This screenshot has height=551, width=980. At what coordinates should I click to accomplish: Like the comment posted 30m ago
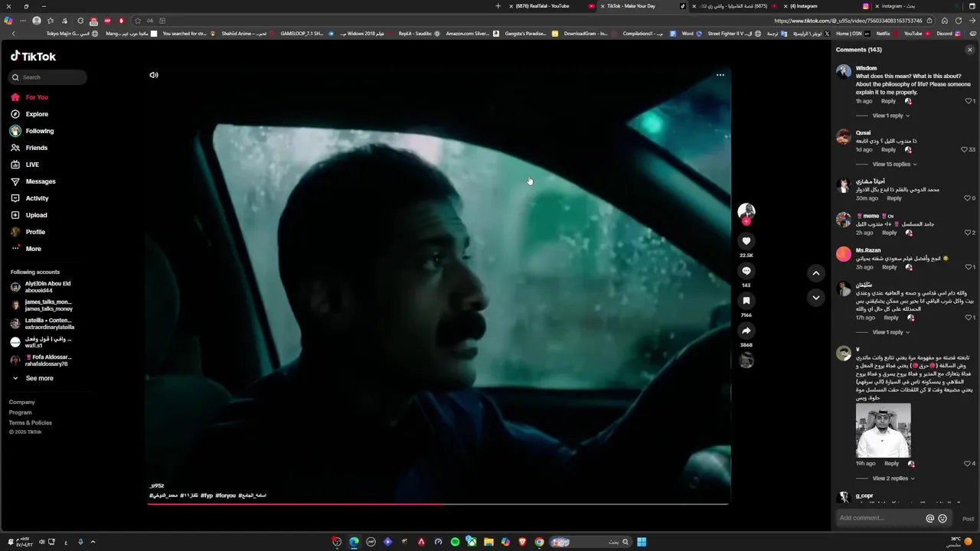tap(968, 198)
